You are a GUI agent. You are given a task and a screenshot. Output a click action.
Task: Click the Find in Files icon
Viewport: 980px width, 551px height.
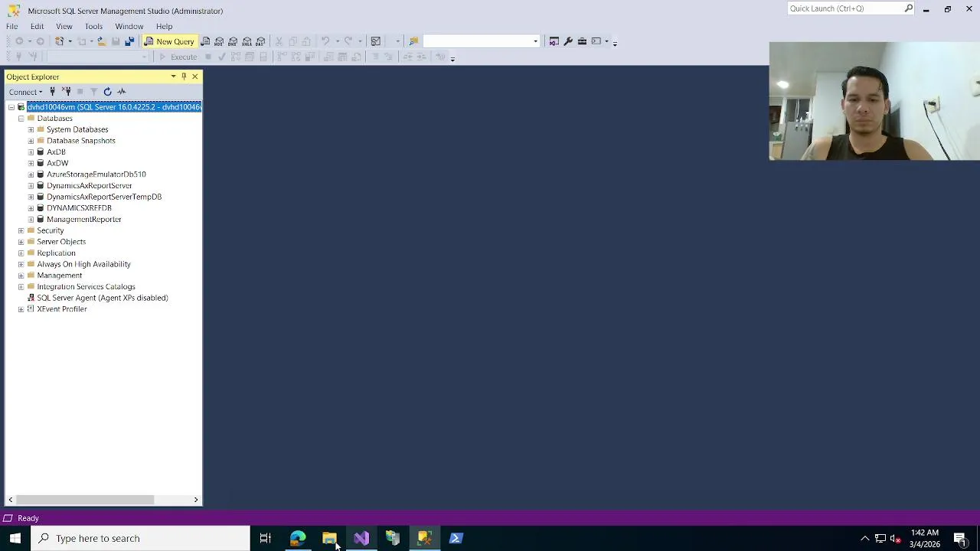(x=413, y=41)
